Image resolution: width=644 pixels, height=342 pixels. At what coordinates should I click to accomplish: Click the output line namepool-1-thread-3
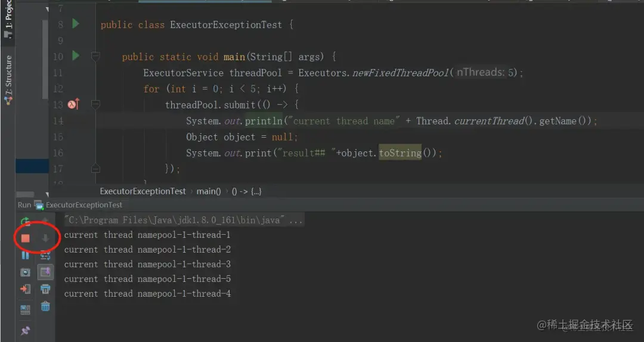tap(147, 265)
